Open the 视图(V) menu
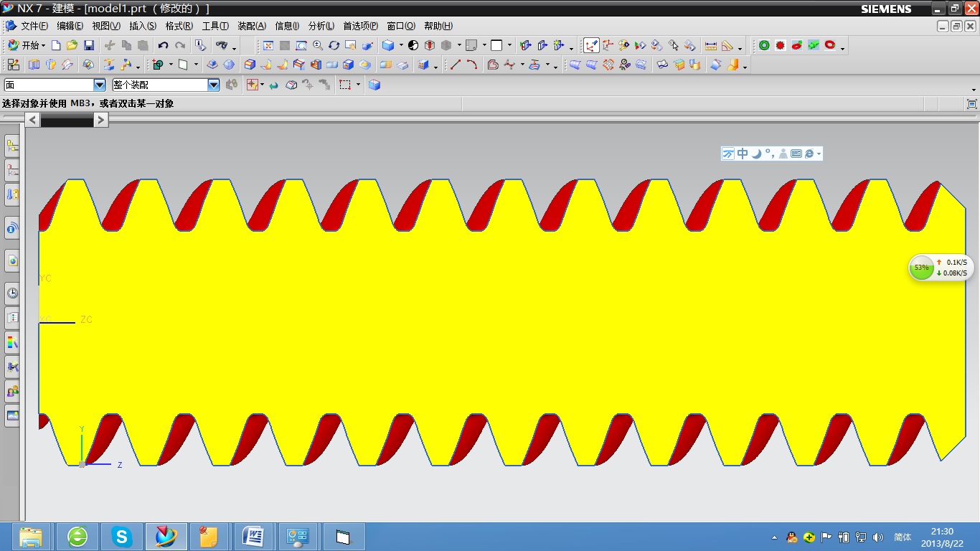 point(106,26)
